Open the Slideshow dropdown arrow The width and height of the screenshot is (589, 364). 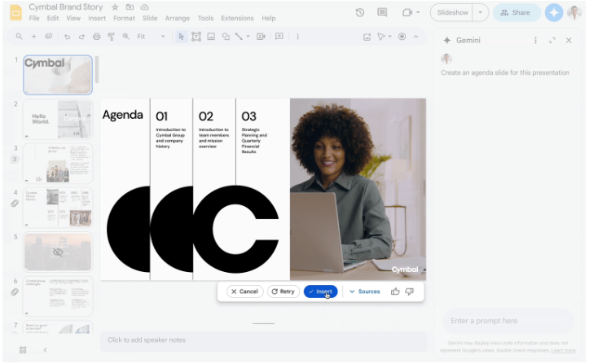(x=480, y=12)
